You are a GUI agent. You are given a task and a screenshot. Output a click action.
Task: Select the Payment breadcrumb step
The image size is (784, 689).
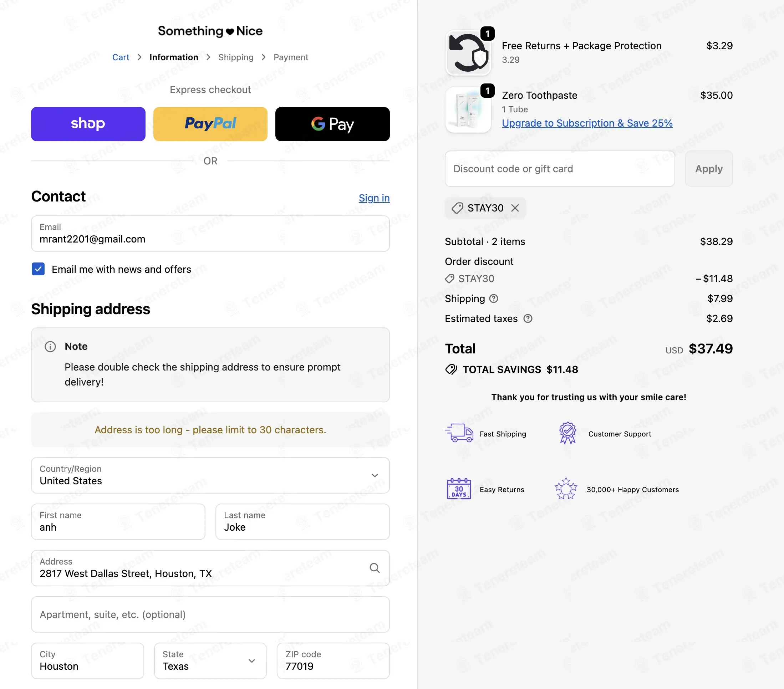click(291, 57)
